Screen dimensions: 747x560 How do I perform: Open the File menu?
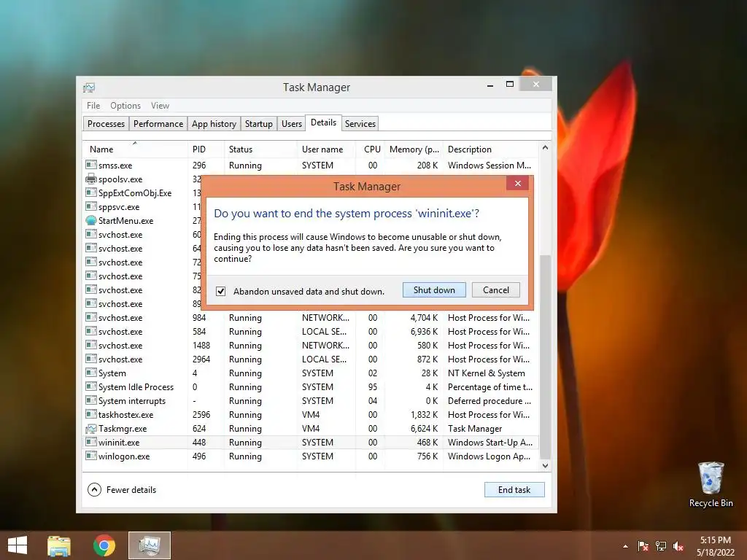pos(93,106)
